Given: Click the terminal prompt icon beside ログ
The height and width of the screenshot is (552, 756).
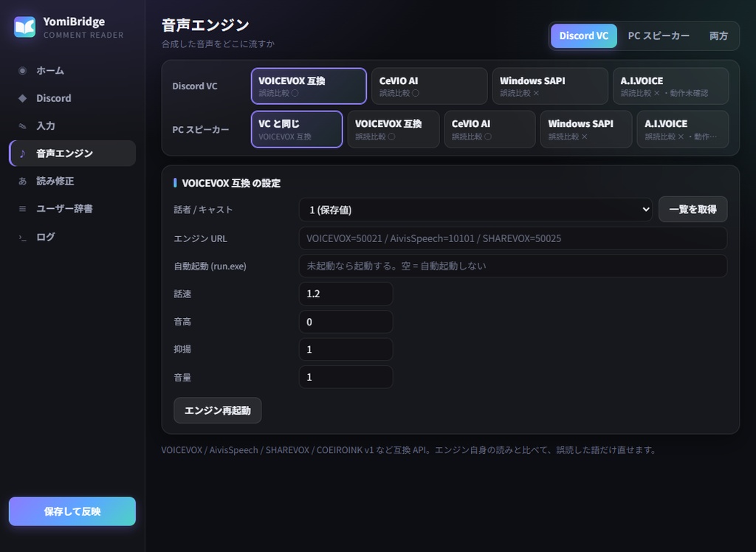Looking at the screenshot, I should tap(22, 237).
